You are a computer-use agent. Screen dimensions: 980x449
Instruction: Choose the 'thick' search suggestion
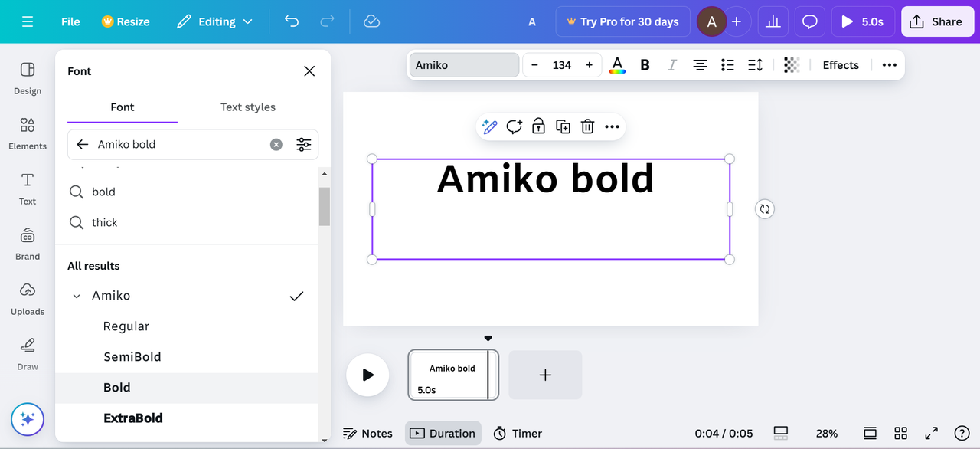pyautogui.click(x=187, y=222)
